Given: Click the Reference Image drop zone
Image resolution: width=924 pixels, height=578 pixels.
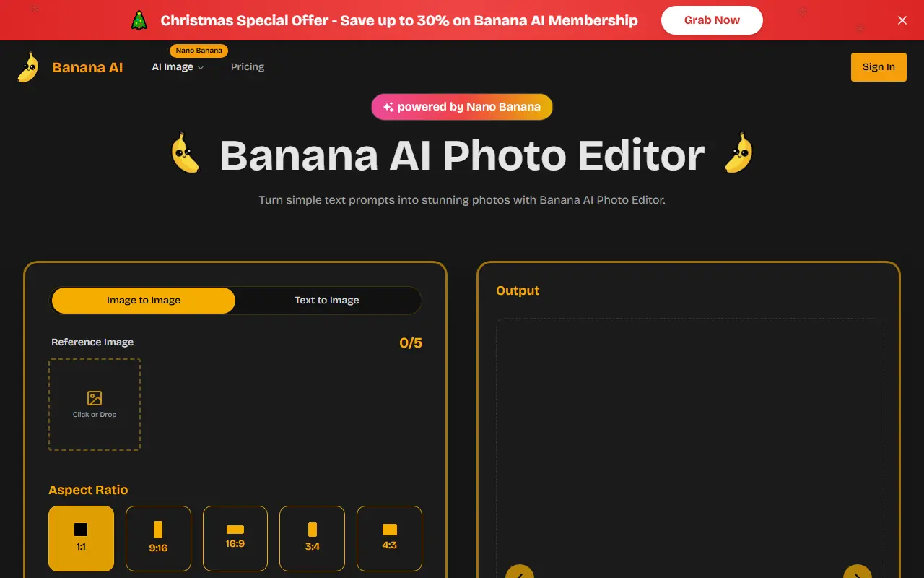Looking at the screenshot, I should [94, 405].
